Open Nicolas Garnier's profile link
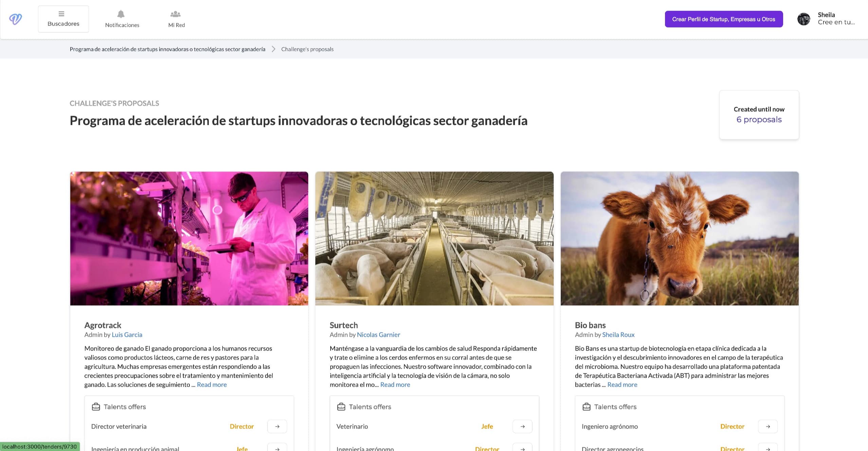Screen dimensions: 868x451 click(x=378, y=335)
